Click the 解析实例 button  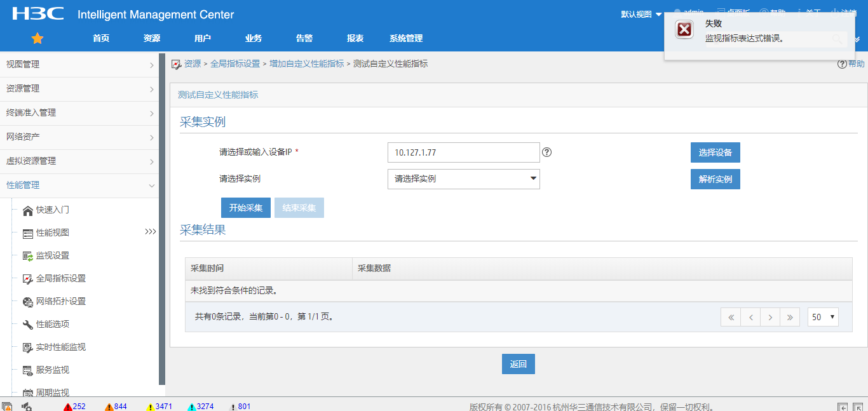coord(715,179)
